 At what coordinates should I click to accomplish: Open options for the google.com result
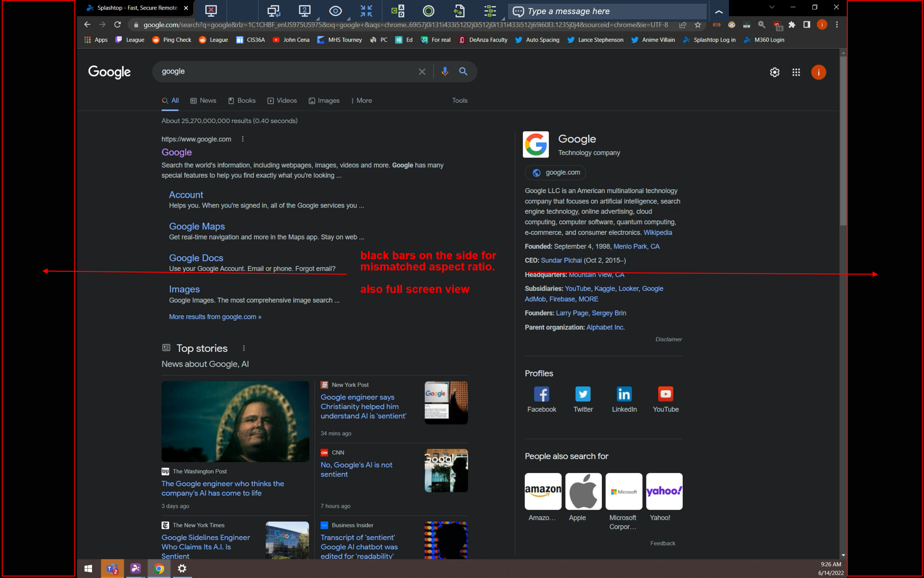click(x=243, y=139)
